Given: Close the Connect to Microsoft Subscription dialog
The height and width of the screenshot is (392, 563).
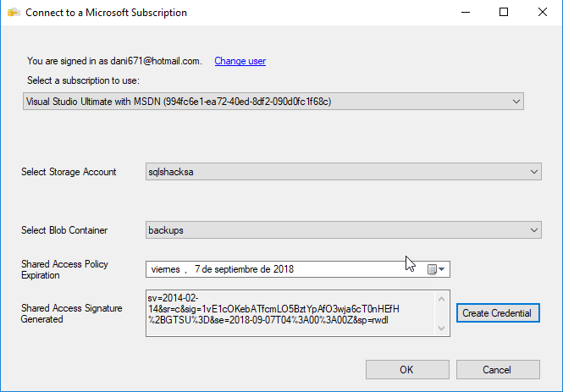Looking at the screenshot, I should click(x=543, y=13).
